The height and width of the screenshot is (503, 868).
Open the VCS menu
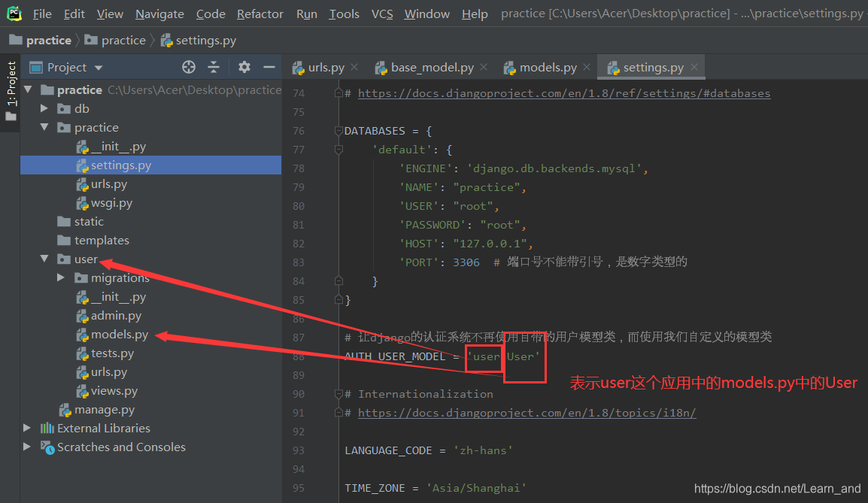pos(382,14)
